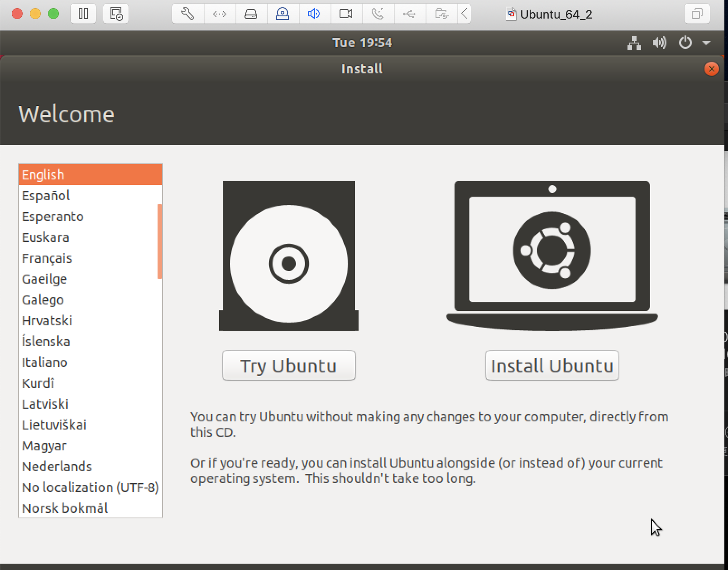Select Latviski language

(x=90, y=404)
